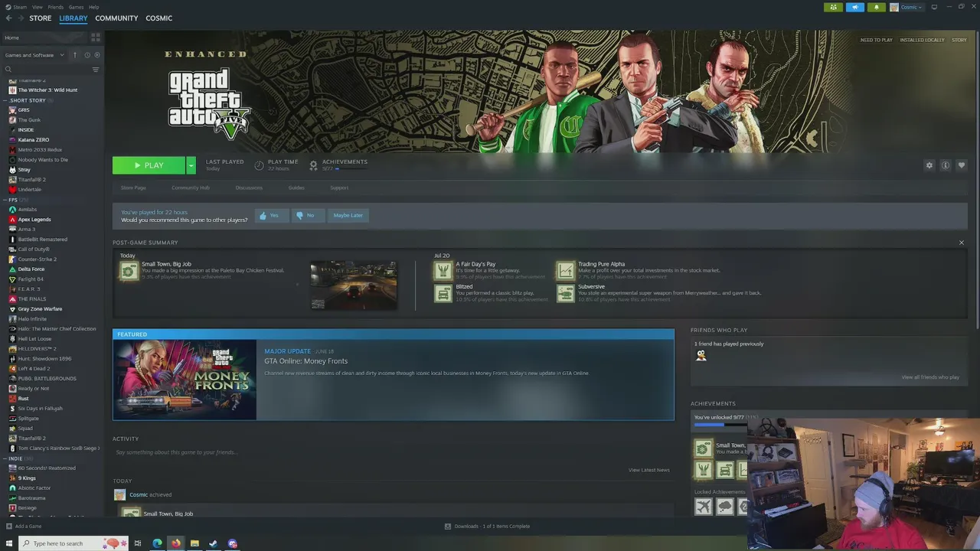Open Steam icon on taskbar

tap(213, 543)
